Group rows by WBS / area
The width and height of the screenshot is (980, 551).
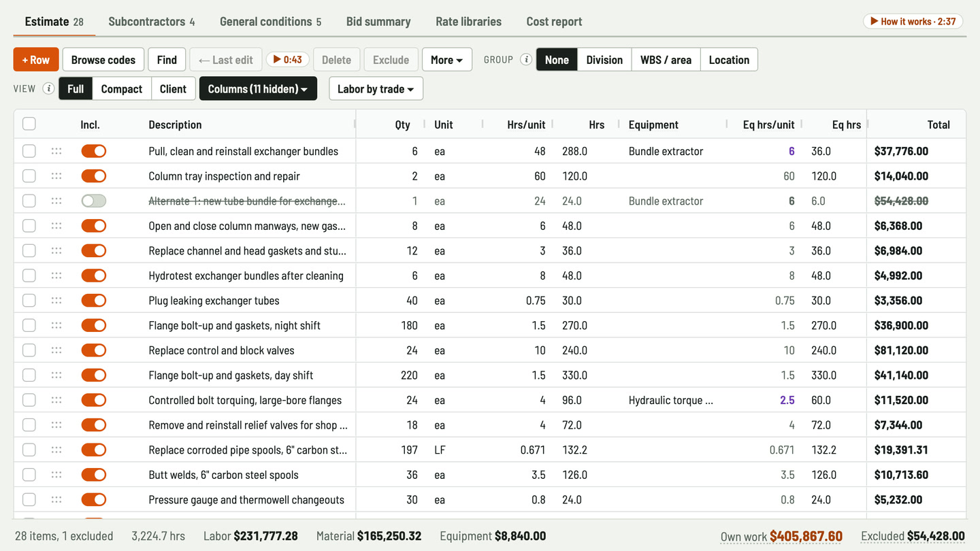pyautogui.click(x=666, y=60)
